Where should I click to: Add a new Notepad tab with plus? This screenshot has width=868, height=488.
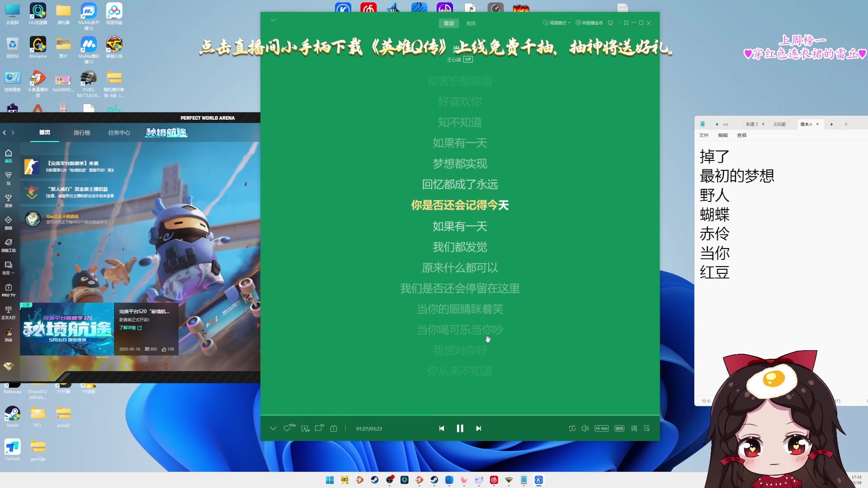pyautogui.click(x=846, y=124)
